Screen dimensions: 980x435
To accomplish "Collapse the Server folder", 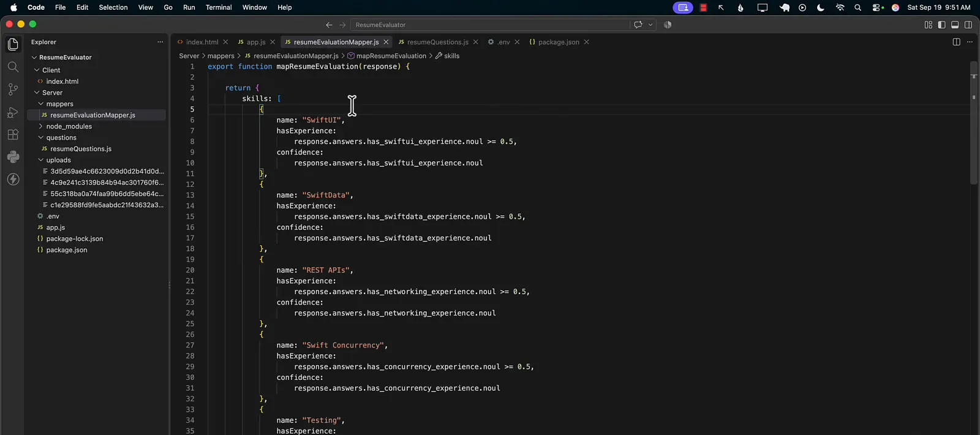I will tap(37, 93).
